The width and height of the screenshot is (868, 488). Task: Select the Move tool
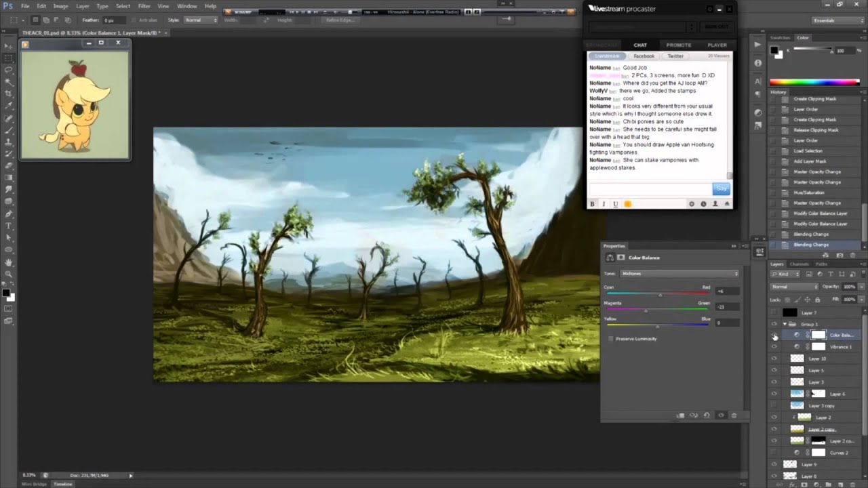point(8,45)
